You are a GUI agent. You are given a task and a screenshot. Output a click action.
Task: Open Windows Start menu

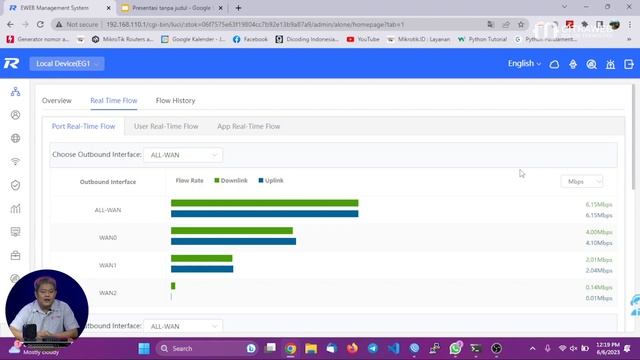144,348
